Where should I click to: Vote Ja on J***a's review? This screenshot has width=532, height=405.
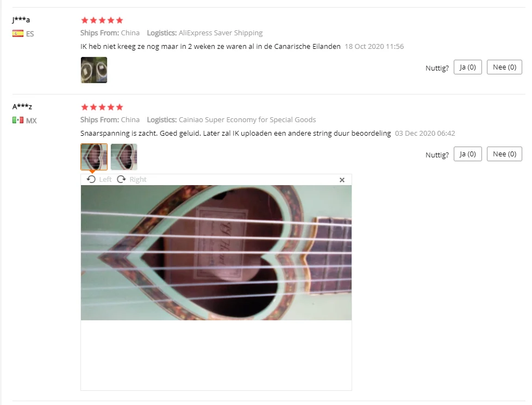[467, 67]
